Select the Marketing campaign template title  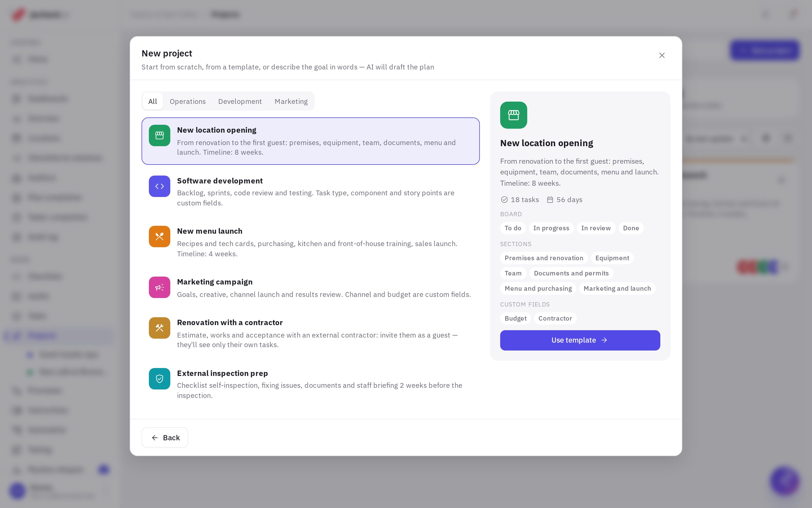click(215, 282)
